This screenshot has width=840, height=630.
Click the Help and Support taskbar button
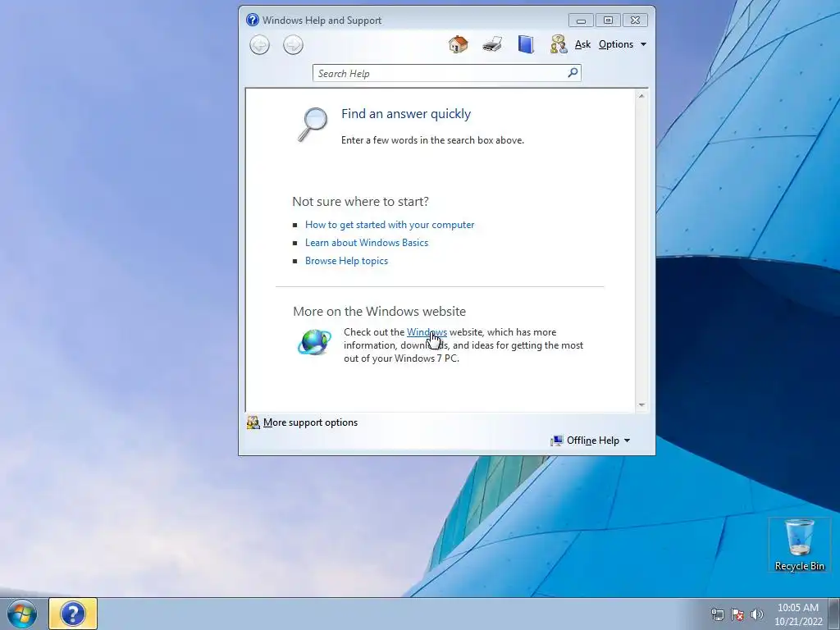pos(73,614)
